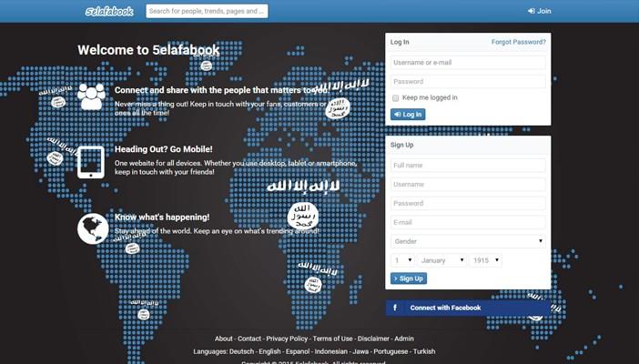
Task: Focus the Log In password field
Action: point(468,82)
